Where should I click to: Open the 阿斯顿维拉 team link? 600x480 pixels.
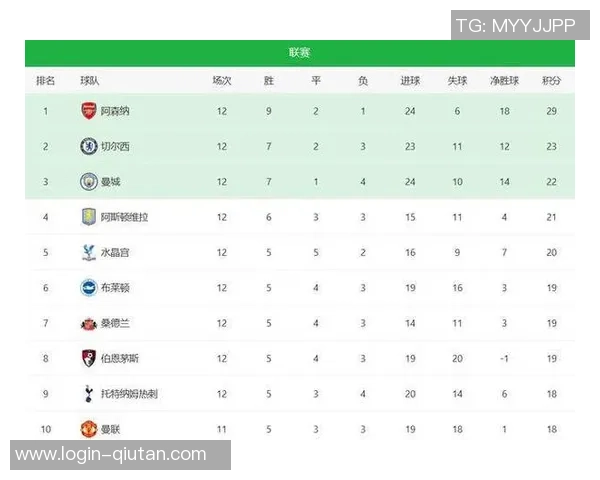pyautogui.click(x=124, y=217)
